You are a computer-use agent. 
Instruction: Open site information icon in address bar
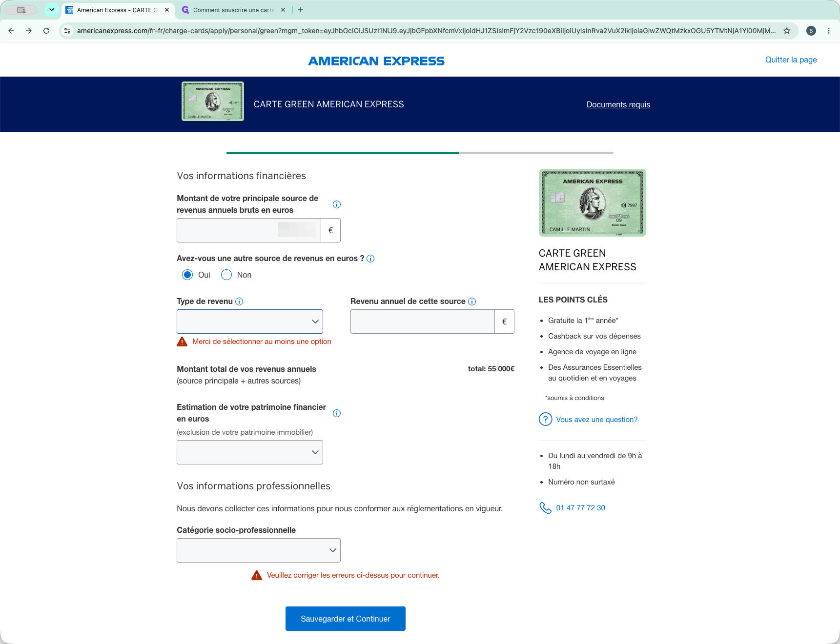coord(67,31)
